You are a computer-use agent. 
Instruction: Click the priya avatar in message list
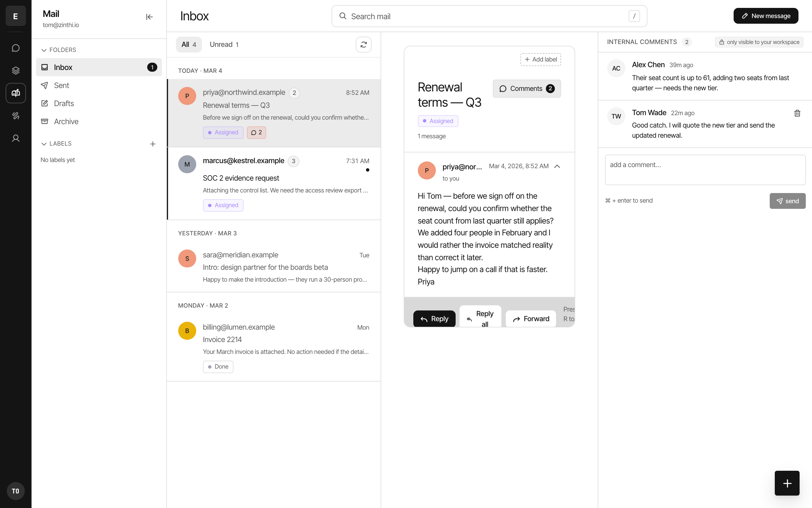pyautogui.click(x=187, y=96)
